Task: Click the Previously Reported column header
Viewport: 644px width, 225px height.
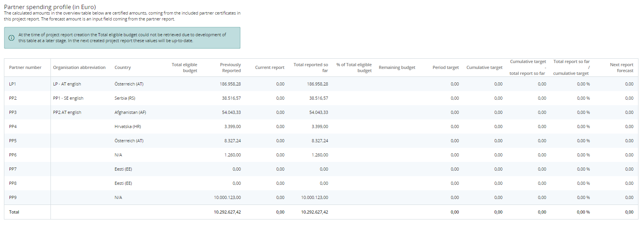Action: coord(230,68)
